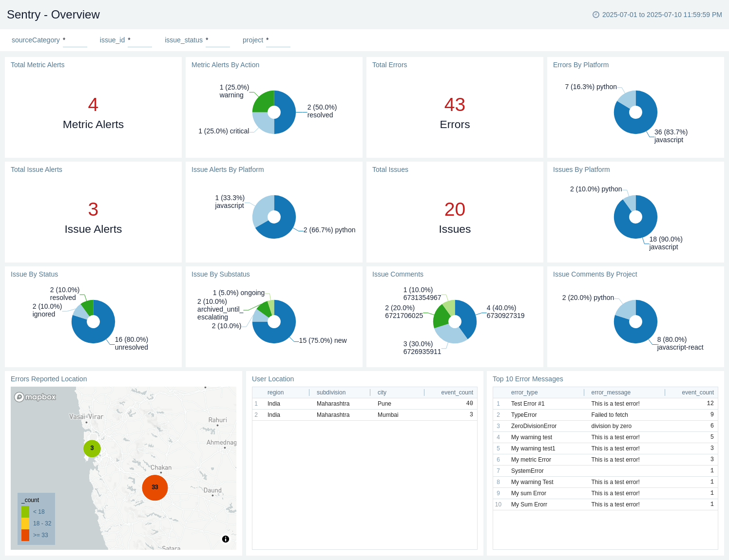The image size is (729, 560).
Task: Select the '36 (83.7%) javascript' pie label
Action: tap(671, 136)
